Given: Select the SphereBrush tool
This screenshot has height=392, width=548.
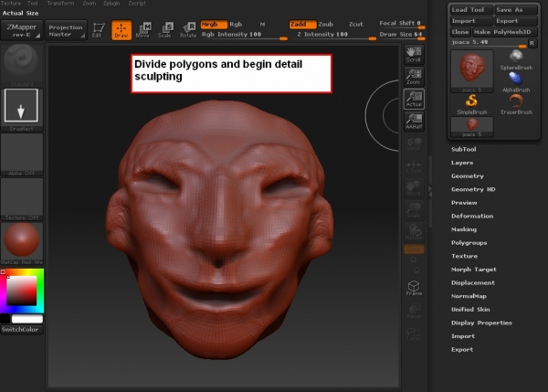Looking at the screenshot, I should (x=516, y=59).
